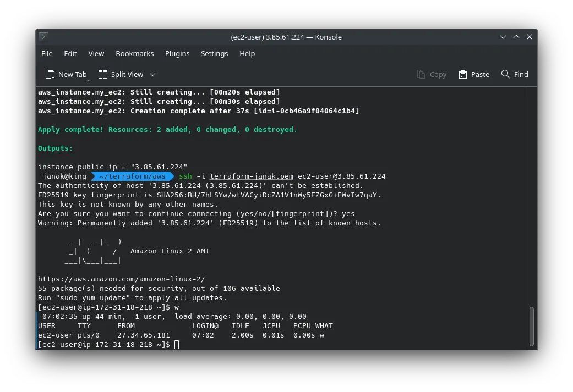Open the Settings menu

click(214, 53)
